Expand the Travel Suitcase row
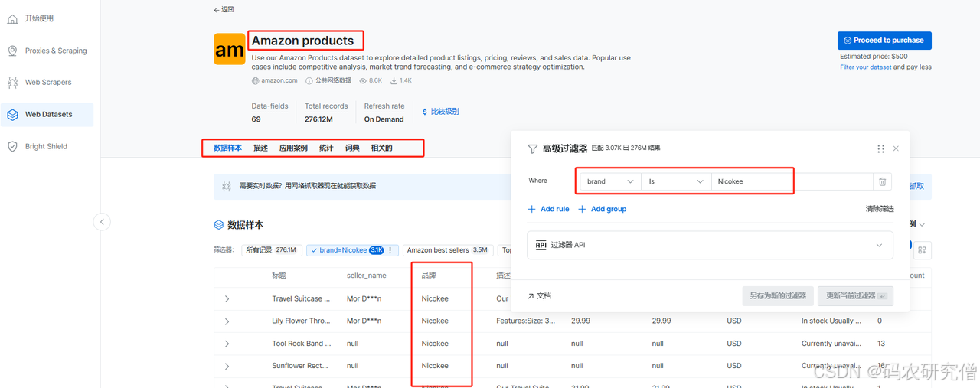 [227, 299]
